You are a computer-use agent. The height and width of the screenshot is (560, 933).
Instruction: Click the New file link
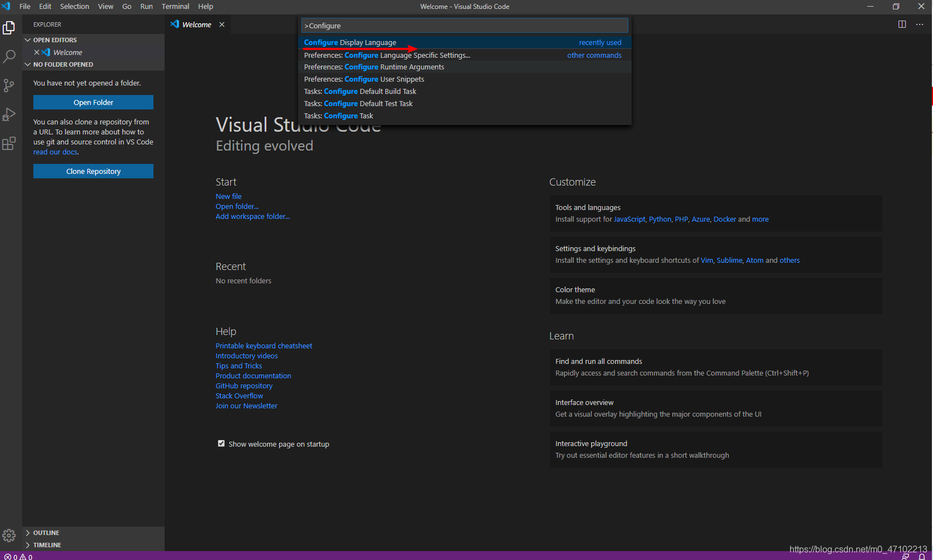pos(229,196)
